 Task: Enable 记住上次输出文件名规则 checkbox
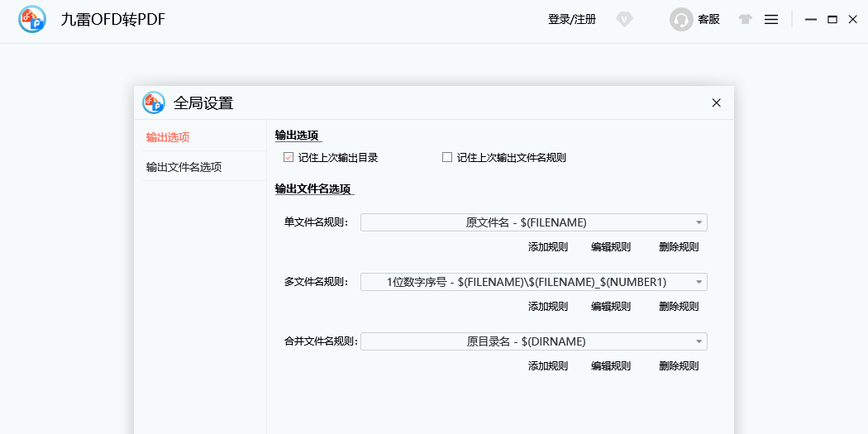(x=447, y=157)
